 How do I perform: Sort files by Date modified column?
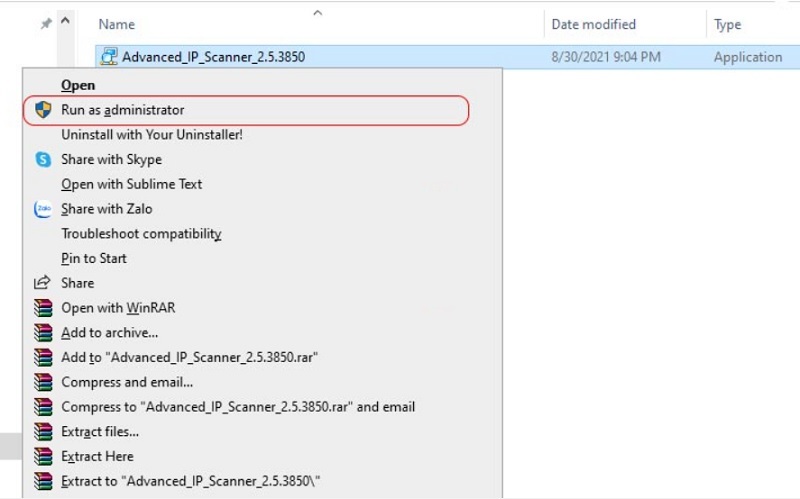click(x=593, y=25)
